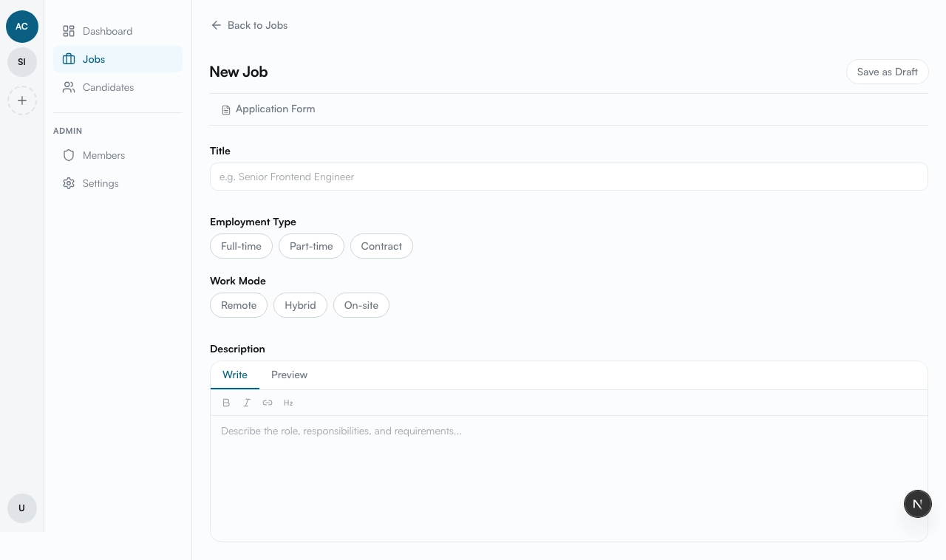Viewport: 946px width, 560px height.
Task: Switch to the Preview tab
Action: pos(289,375)
